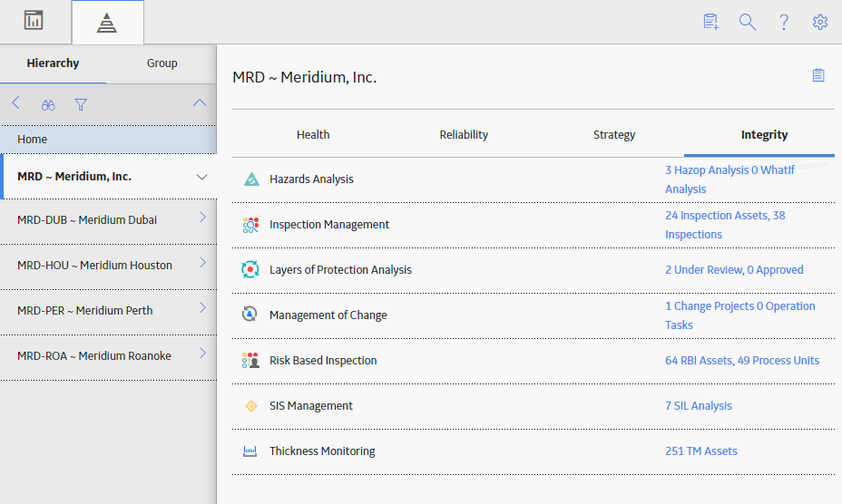Expand MRD-ROA Meridium Roanoke arrow
This screenshot has height=504, width=842.
202,353
